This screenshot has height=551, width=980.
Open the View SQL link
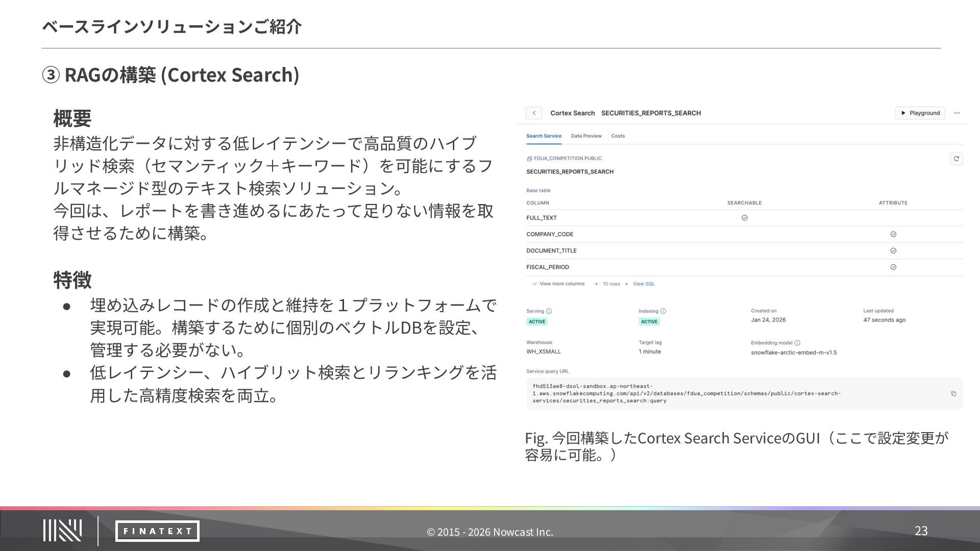pos(644,284)
